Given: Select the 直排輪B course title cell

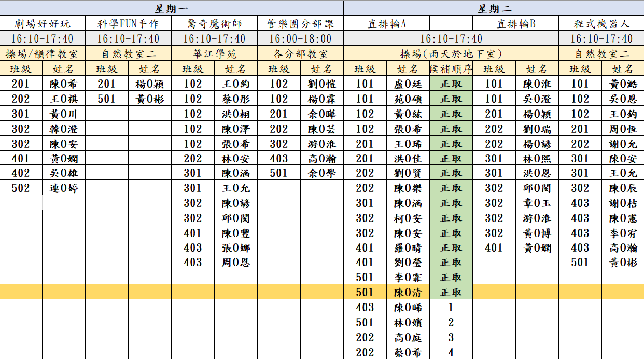Looking at the screenshot, I should [x=515, y=23].
